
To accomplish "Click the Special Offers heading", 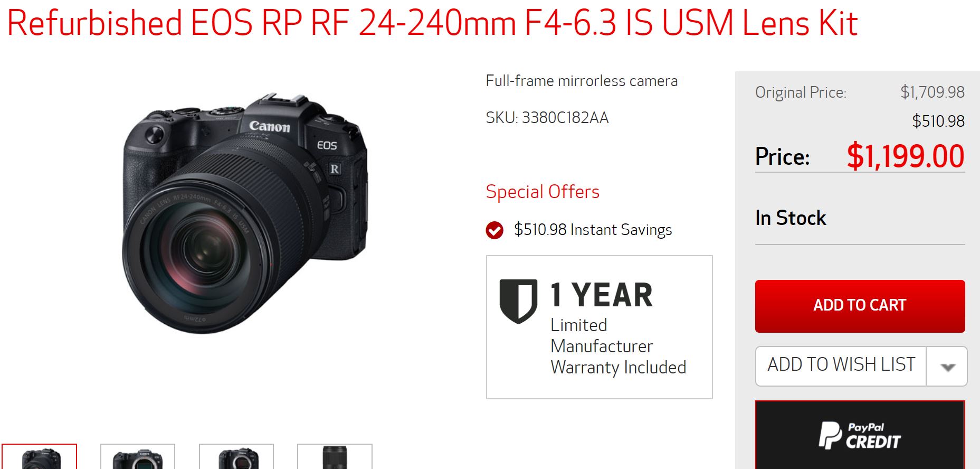I will [543, 191].
